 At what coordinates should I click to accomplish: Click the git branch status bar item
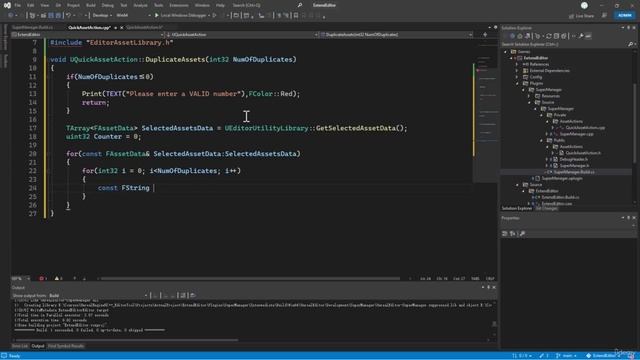click(567, 356)
